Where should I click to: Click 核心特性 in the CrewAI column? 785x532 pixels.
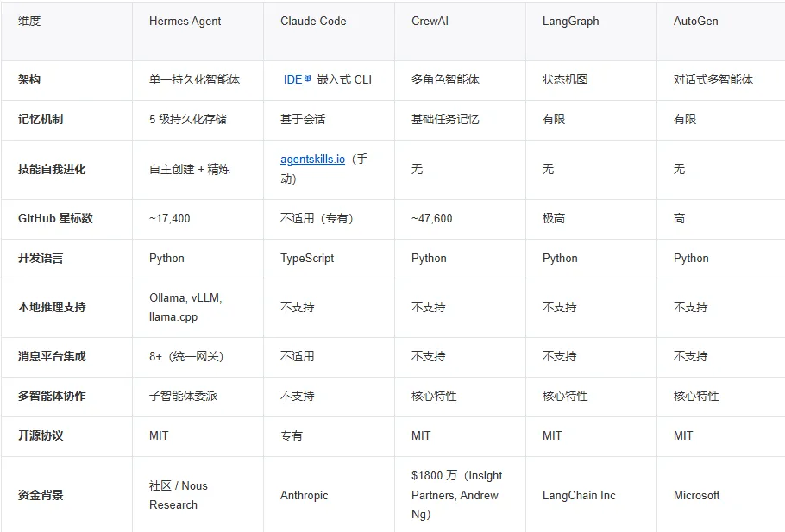point(434,396)
